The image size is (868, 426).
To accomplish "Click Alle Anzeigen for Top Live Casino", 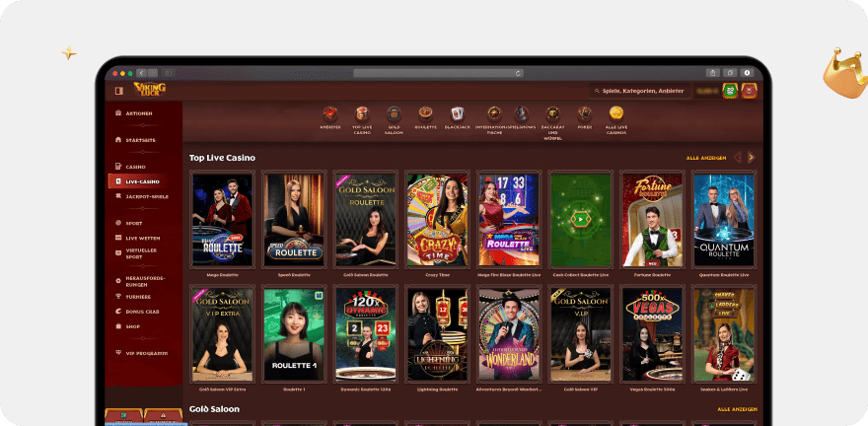I will (x=706, y=158).
